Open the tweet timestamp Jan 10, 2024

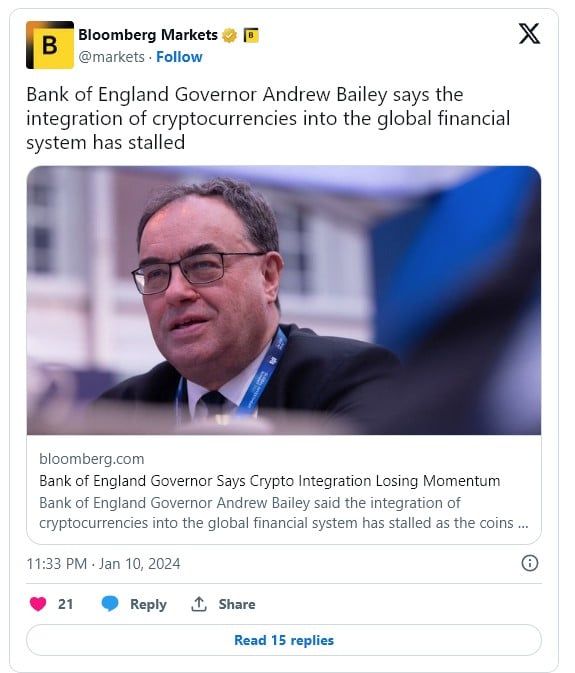[103, 564]
